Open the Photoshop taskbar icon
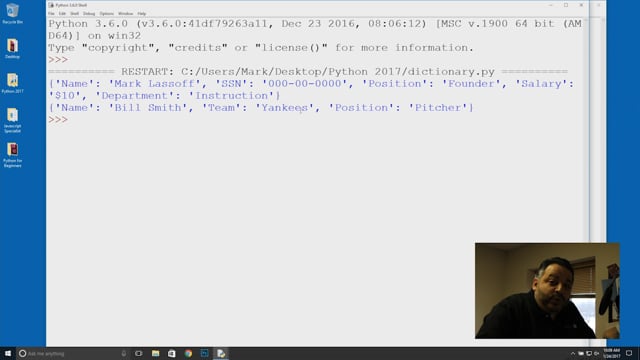The width and height of the screenshot is (640, 360). click(204, 353)
